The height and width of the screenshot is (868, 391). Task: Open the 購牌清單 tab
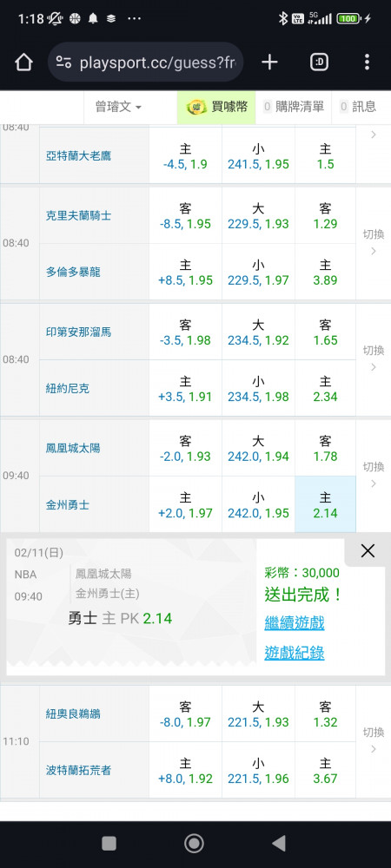pyautogui.click(x=294, y=107)
